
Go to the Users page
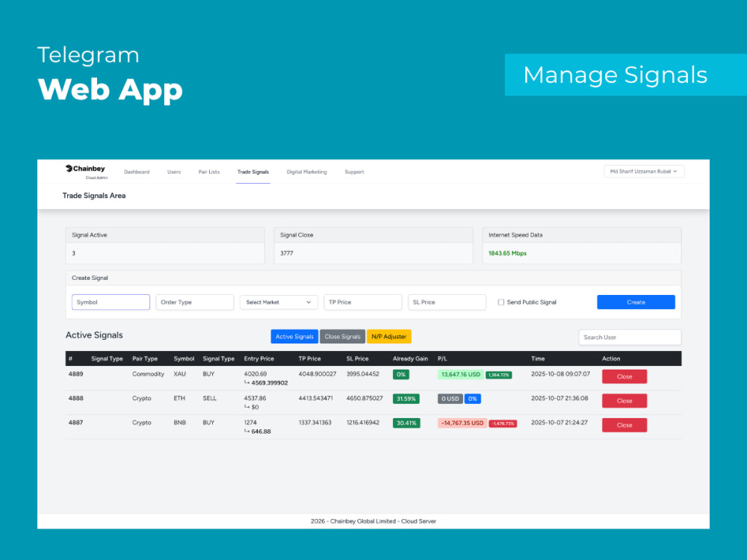174,172
